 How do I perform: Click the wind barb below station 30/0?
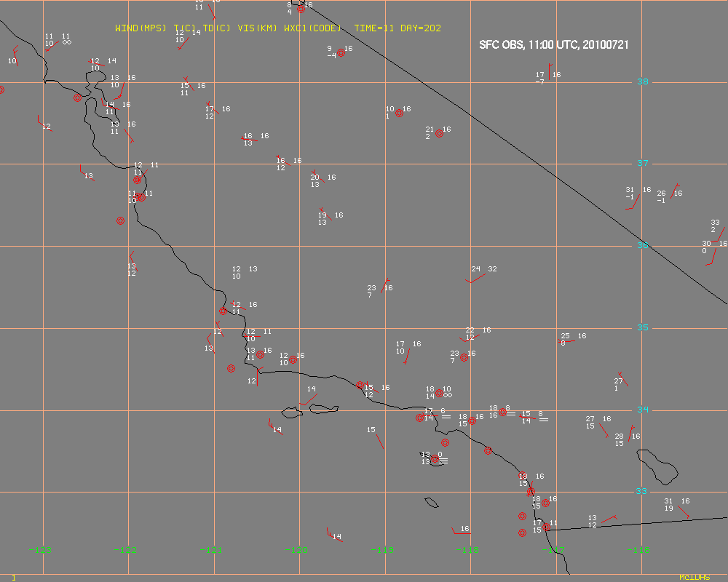(x=711, y=257)
